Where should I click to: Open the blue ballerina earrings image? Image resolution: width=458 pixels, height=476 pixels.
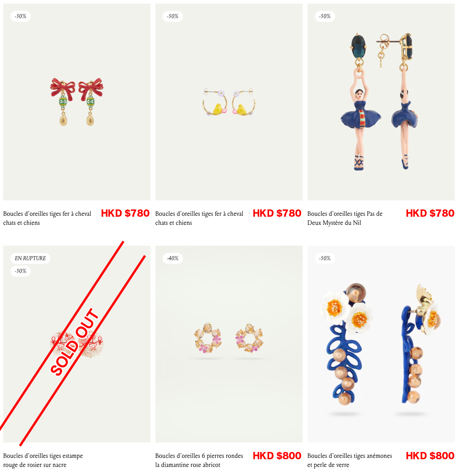(x=381, y=102)
